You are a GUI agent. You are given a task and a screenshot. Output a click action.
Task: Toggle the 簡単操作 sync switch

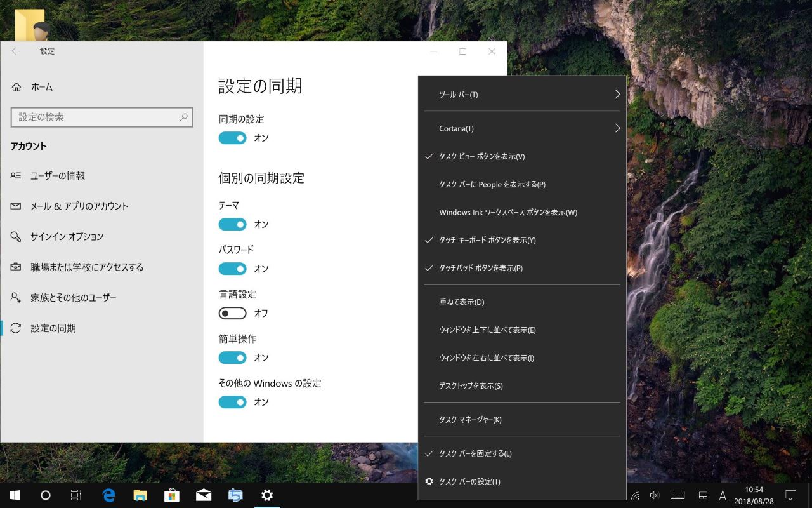tap(232, 358)
